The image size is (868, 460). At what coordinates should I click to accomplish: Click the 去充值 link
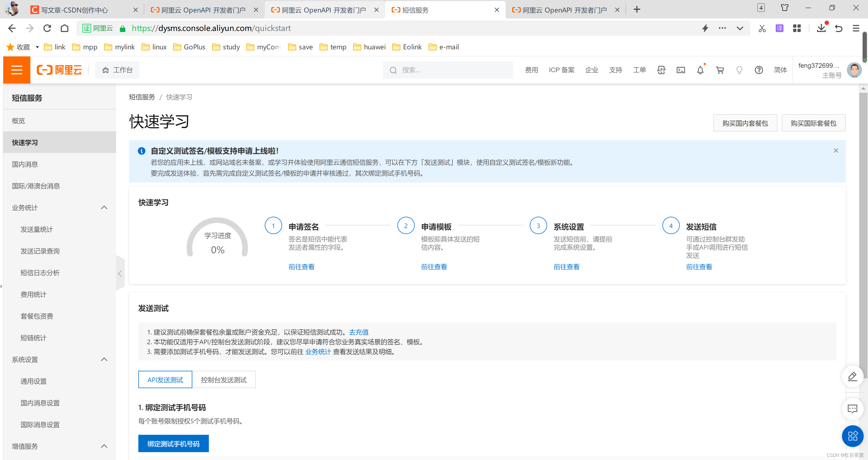(x=359, y=332)
